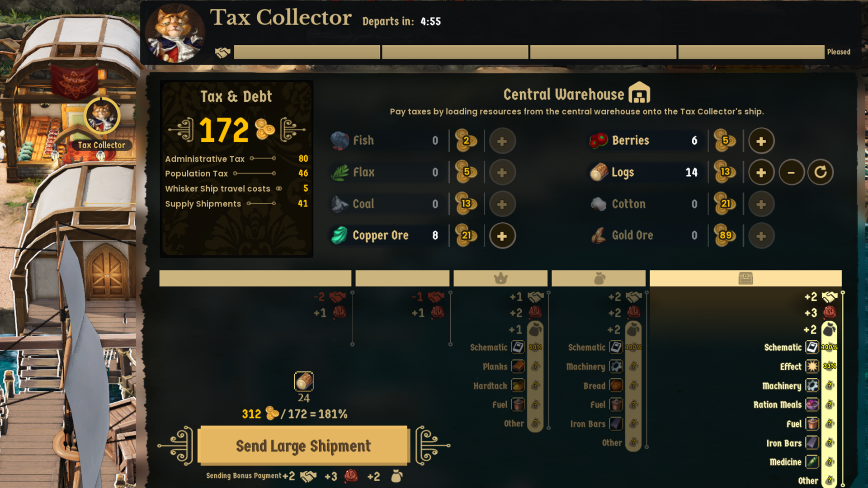
Task: Add more Logs to shipment
Action: point(761,173)
